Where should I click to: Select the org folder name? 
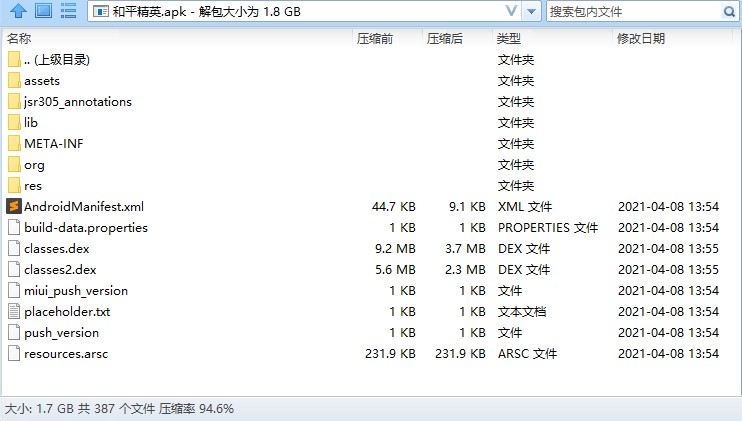[34, 165]
